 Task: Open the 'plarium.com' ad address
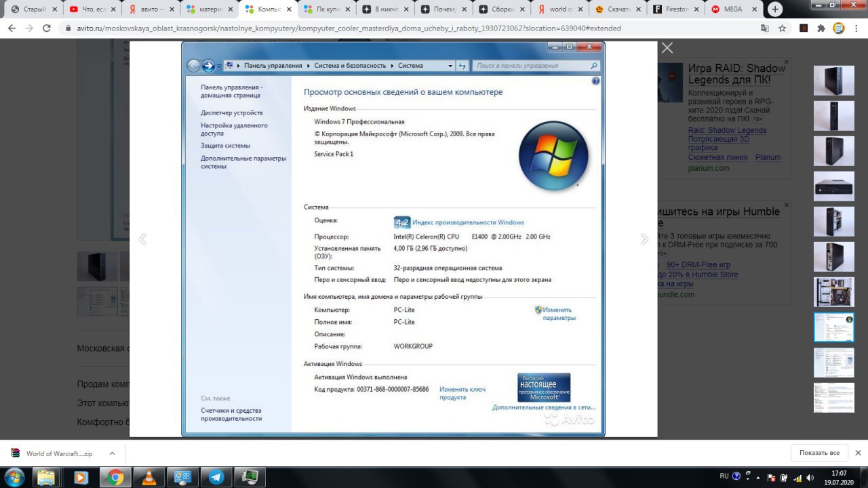point(709,168)
